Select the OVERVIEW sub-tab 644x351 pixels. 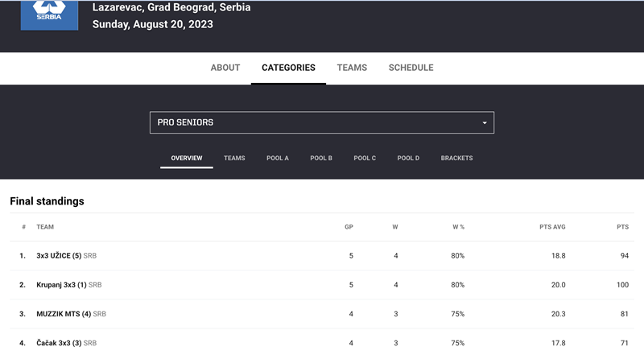(x=187, y=158)
